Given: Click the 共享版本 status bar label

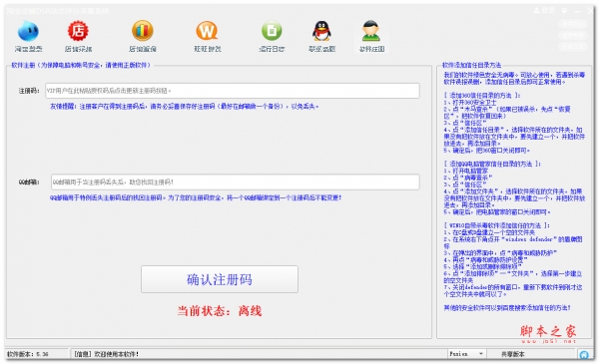Looking at the screenshot, I should click(x=513, y=354).
